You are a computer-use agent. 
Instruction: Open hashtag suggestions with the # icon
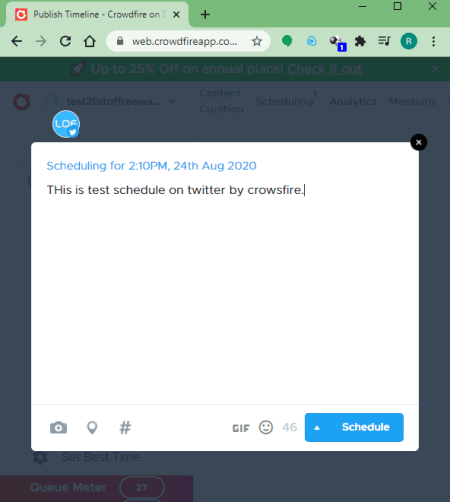tap(125, 427)
